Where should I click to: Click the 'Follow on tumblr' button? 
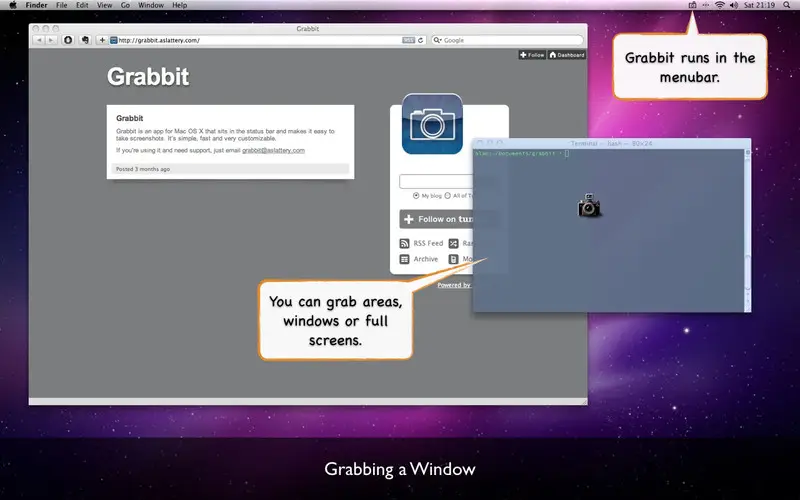pos(437,219)
